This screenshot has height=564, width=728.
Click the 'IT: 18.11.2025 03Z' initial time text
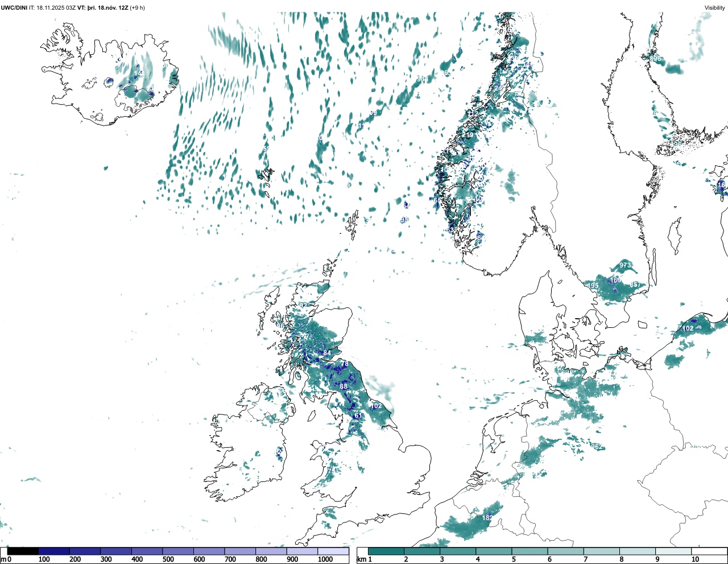pyautogui.click(x=52, y=8)
